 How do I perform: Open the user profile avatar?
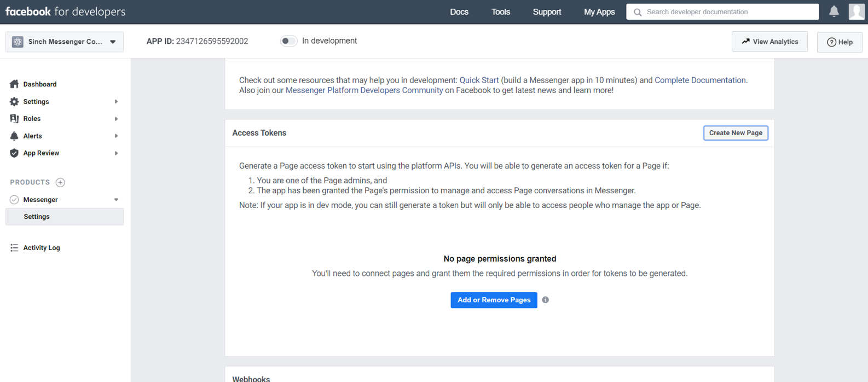pos(857,11)
